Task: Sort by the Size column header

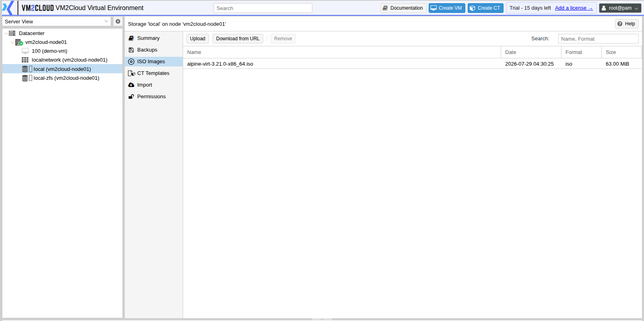Action: (621, 52)
